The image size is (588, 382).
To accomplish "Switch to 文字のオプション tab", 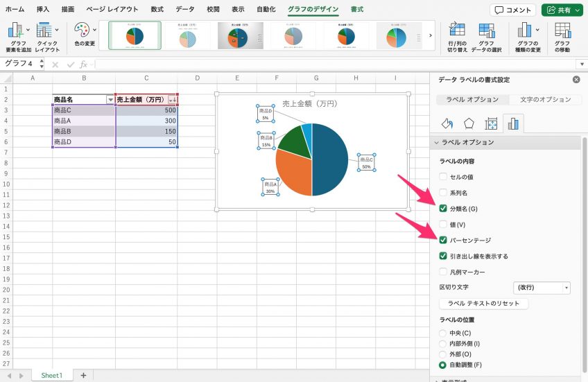I will 545,99.
